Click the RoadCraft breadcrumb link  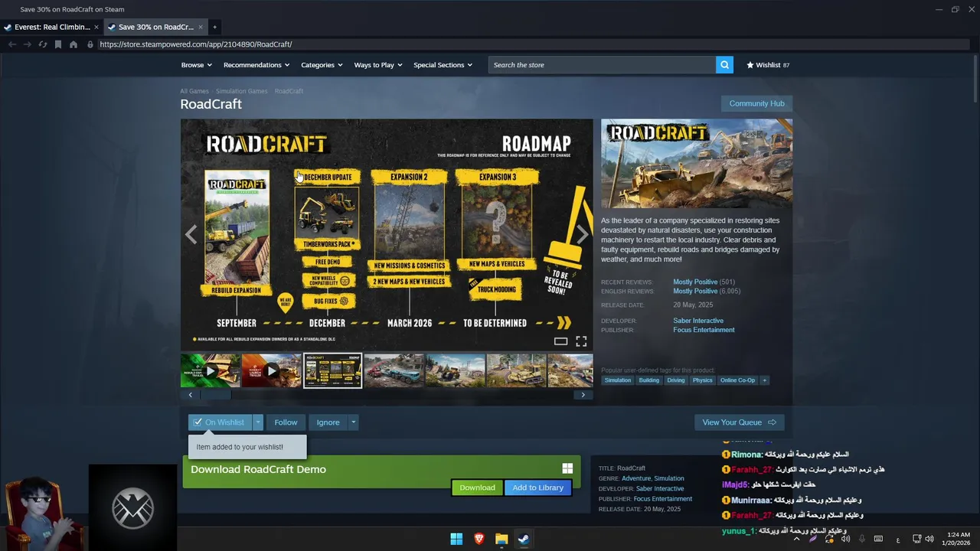pos(289,91)
